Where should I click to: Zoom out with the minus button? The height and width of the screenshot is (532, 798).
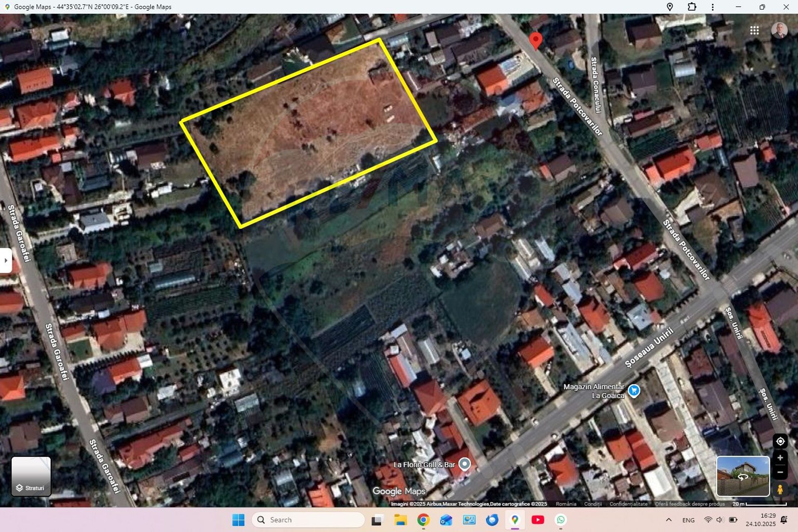780,473
